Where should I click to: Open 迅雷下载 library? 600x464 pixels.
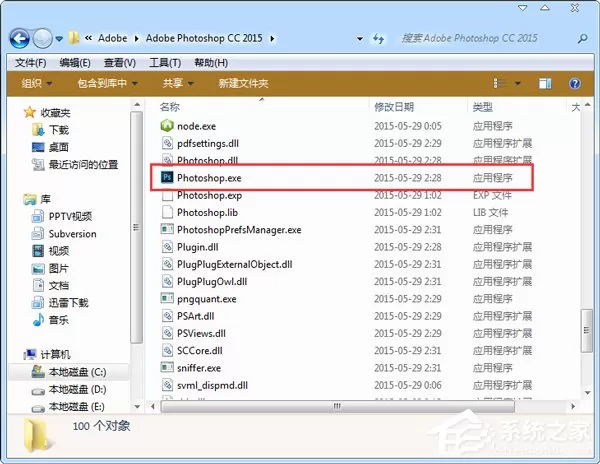(x=68, y=303)
